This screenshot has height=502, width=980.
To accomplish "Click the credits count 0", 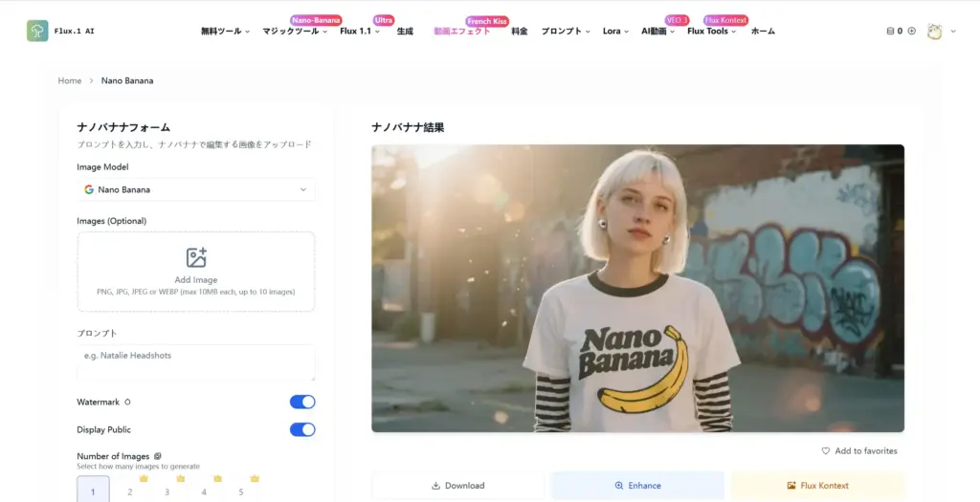I will coord(900,31).
